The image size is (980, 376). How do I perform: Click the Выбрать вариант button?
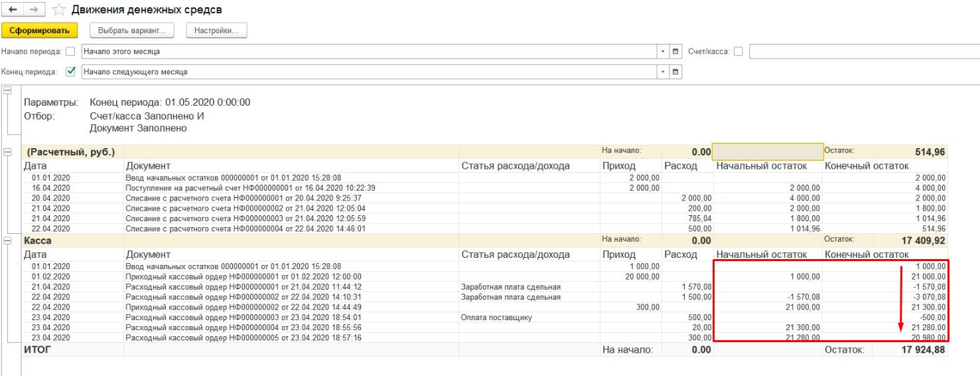[x=135, y=31]
